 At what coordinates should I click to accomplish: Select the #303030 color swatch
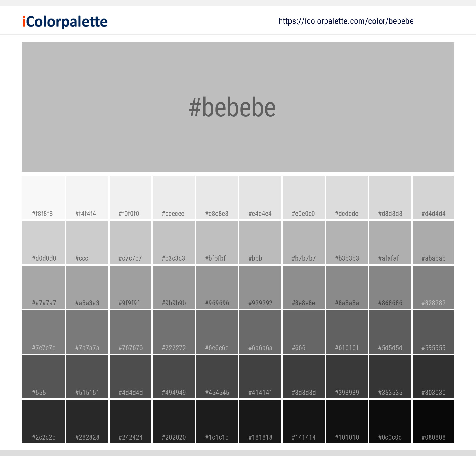coord(433,377)
